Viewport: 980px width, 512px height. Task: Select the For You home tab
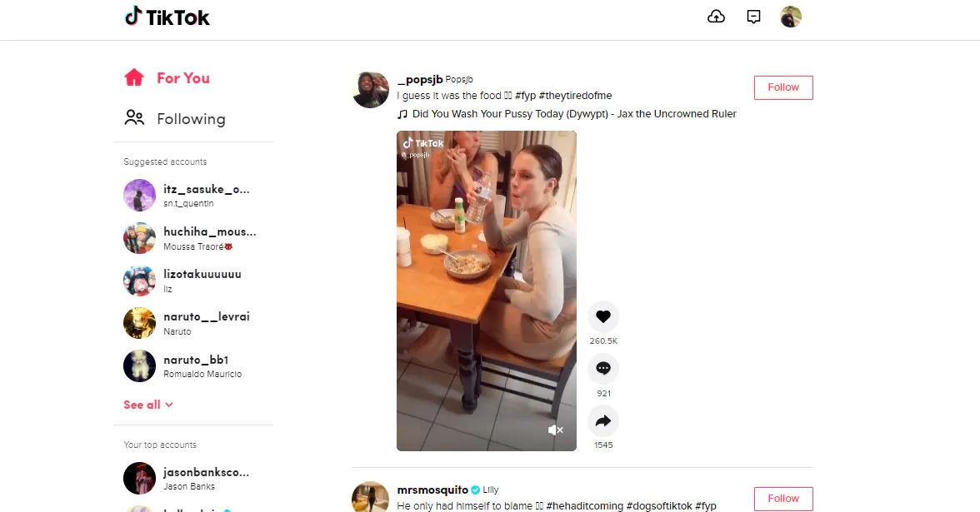pos(167,78)
